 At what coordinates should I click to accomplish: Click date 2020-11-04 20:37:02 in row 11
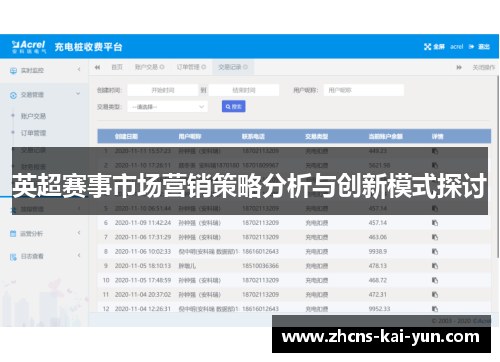tap(143, 295)
